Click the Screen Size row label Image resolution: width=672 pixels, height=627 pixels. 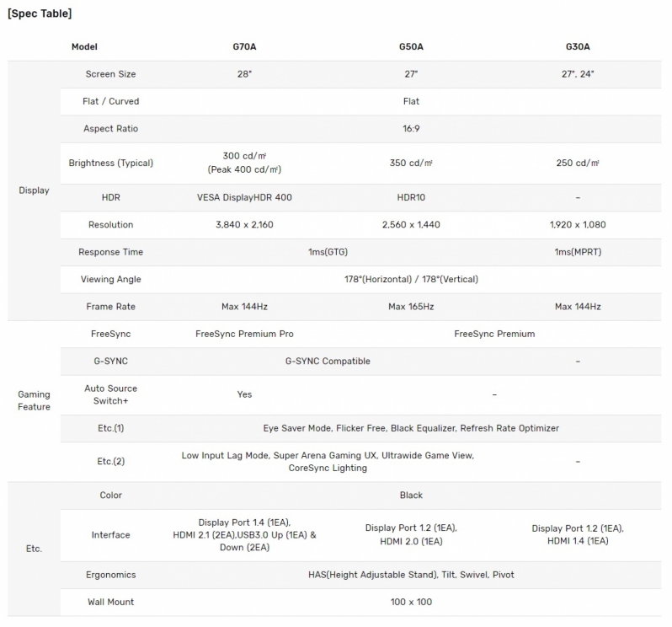tap(110, 74)
